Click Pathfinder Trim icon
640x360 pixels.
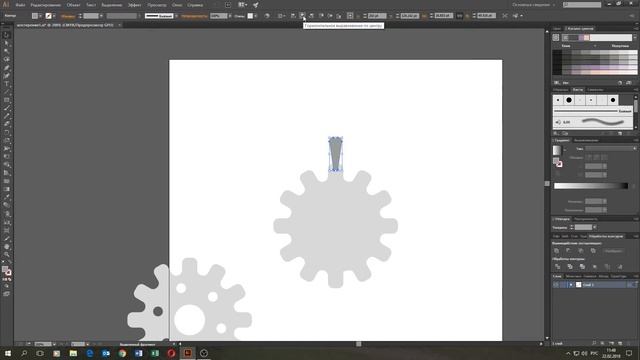click(x=570, y=267)
